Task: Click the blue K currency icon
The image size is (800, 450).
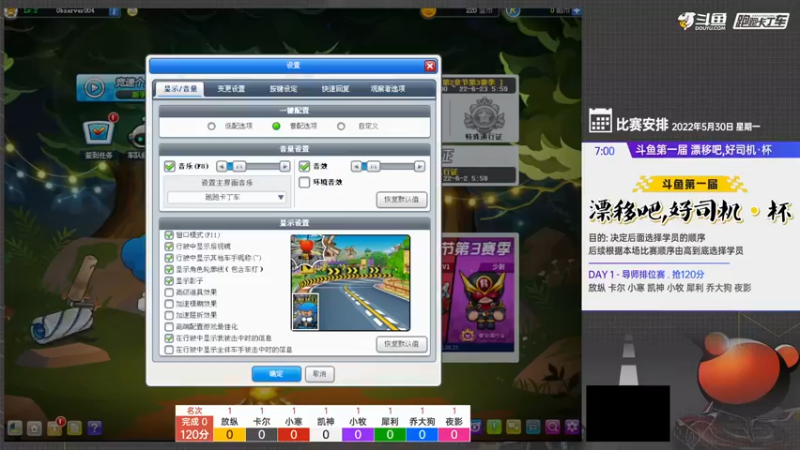Action: (x=513, y=11)
